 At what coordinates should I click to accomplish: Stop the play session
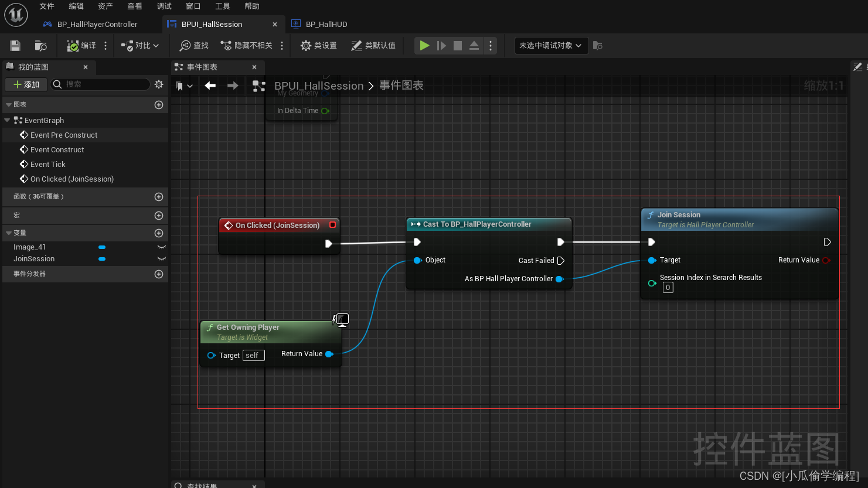[458, 45]
